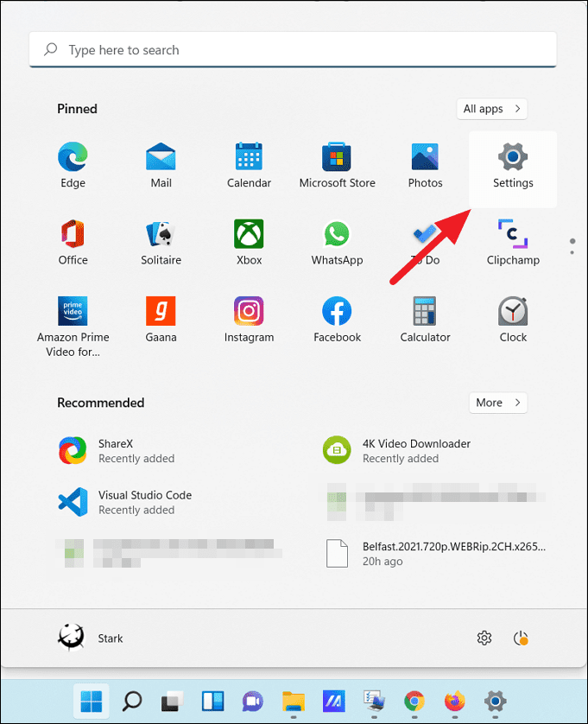
Task: Open Microsoft Store from pinned apps
Action: click(x=337, y=165)
